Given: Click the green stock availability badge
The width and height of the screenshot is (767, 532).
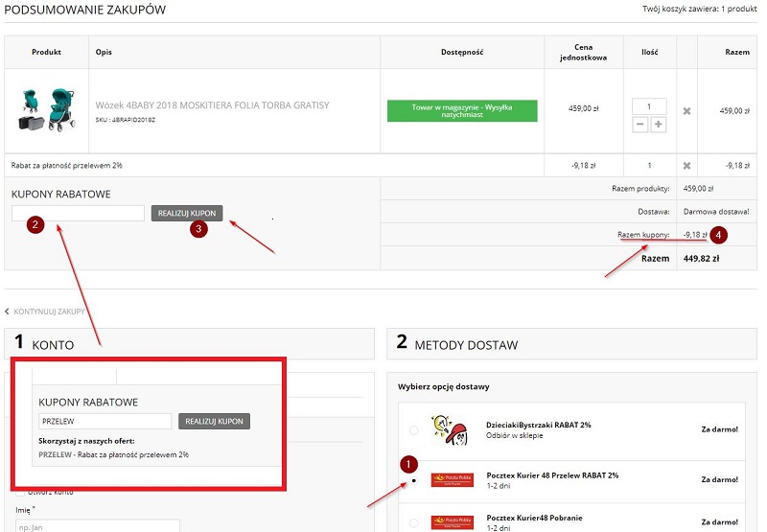Looking at the screenshot, I should (x=462, y=110).
